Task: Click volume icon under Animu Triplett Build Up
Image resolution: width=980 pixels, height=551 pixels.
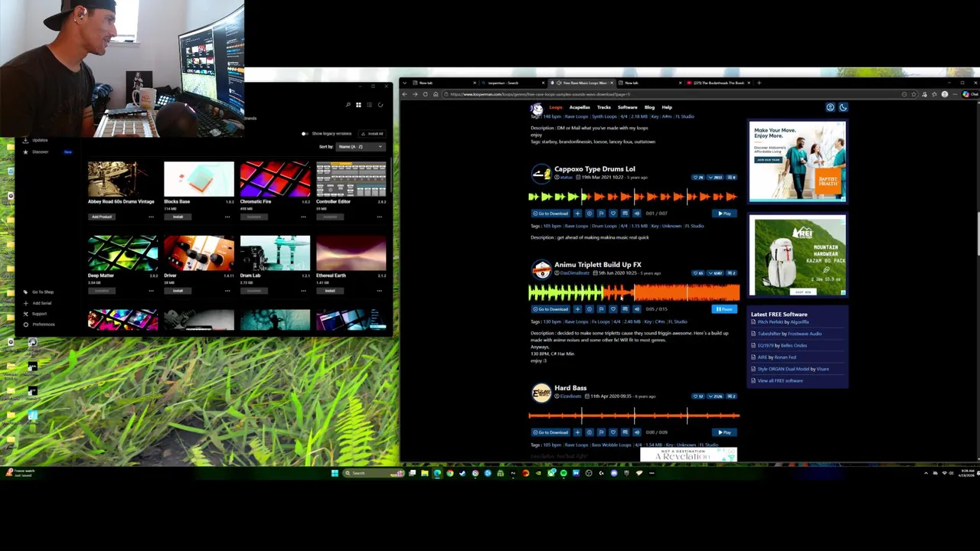Action: click(x=637, y=309)
